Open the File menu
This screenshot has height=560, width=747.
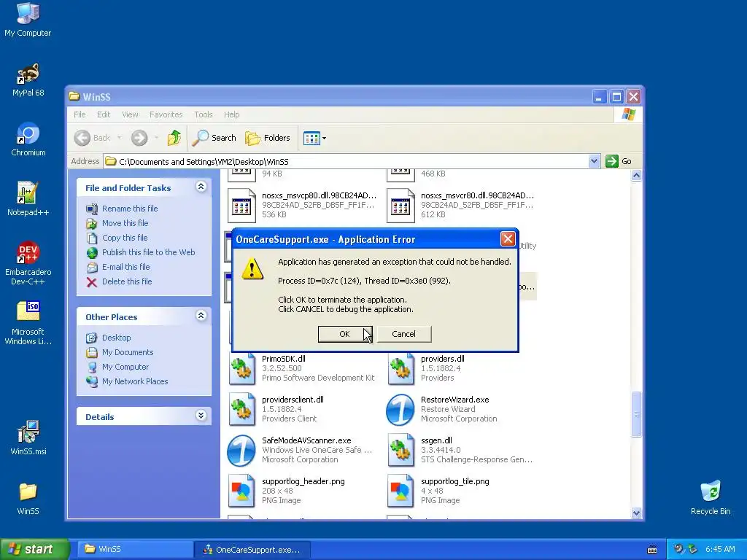pos(80,114)
